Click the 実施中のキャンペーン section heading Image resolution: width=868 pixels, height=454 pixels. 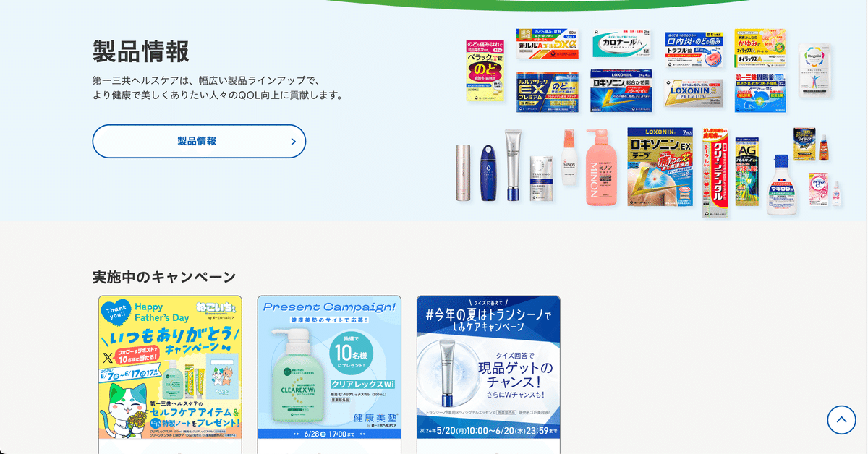164,277
